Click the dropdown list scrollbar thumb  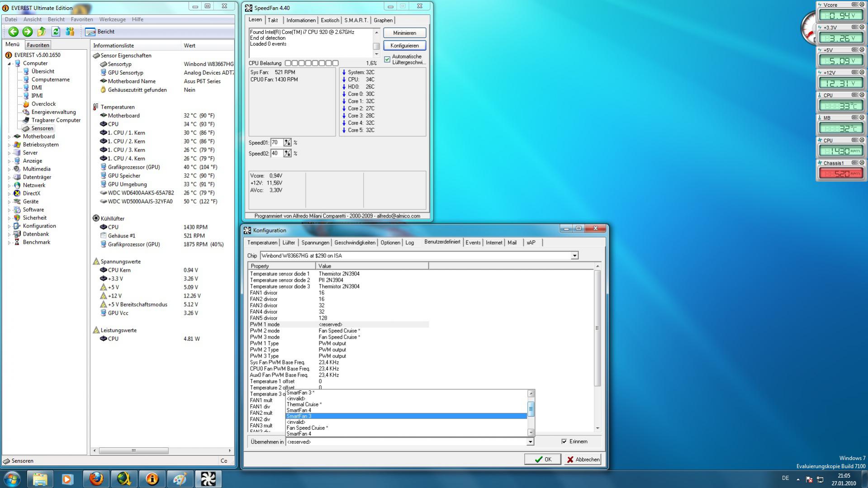pos(531,409)
